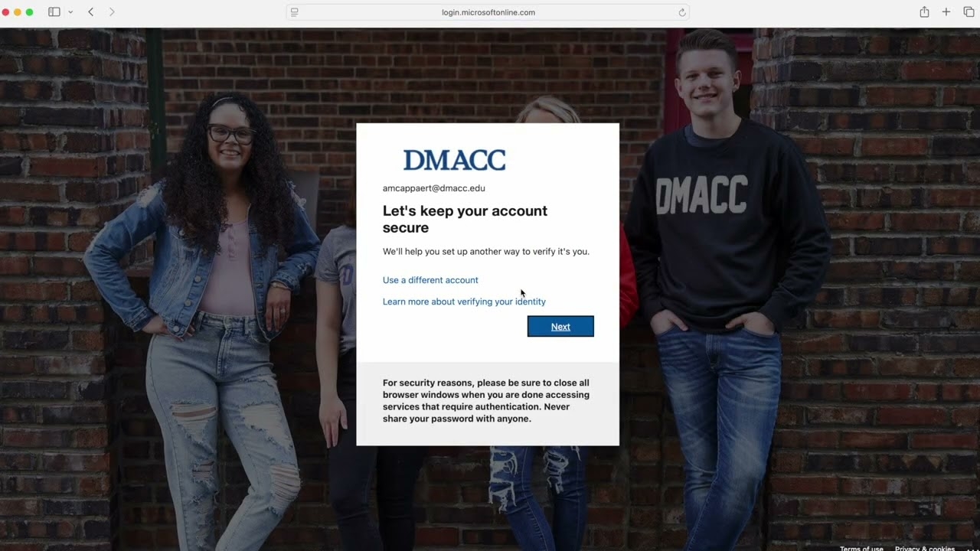The width and height of the screenshot is (980, 551).
Task: Open the Privacy & cookies link
Action: point(925,547)
